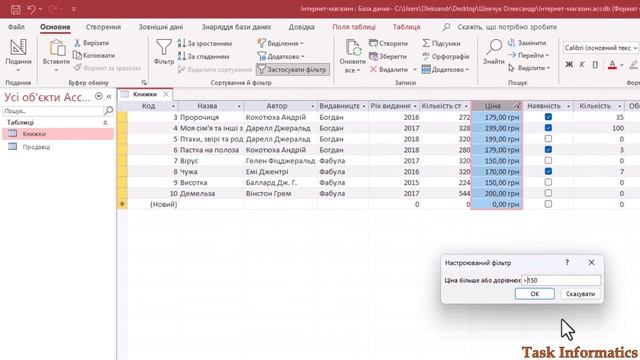Screen dimensions: 640x360
Task: Undo the last action in the title bar
Action: click(31, 9)
